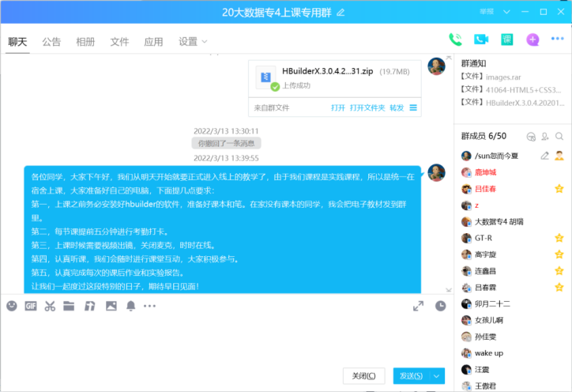Open the emoji picker in the toolbar
This screenshot has height=392, width=572.
(x=12, y=305)
